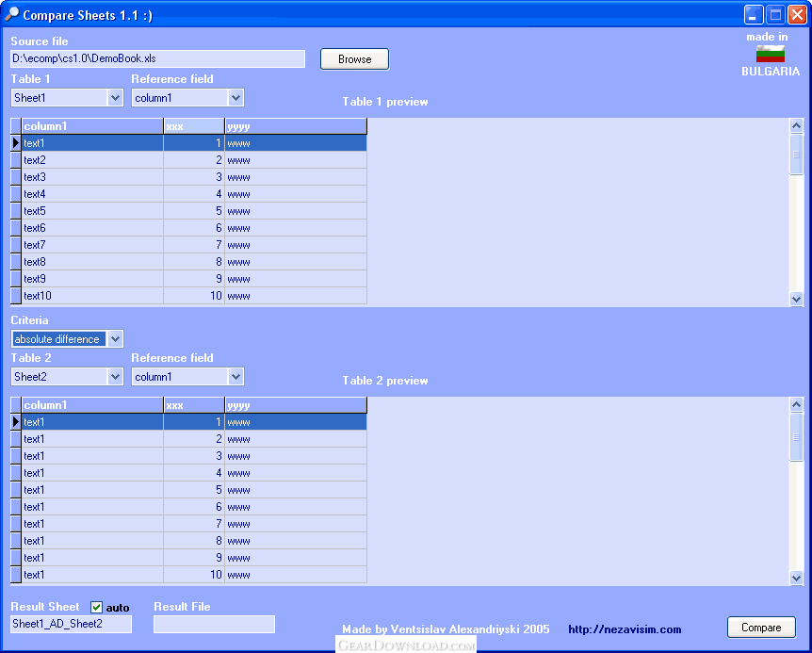Click value 5 in Table 1 xxx column
The image size is (812, 653).
(x=194, y=211)
